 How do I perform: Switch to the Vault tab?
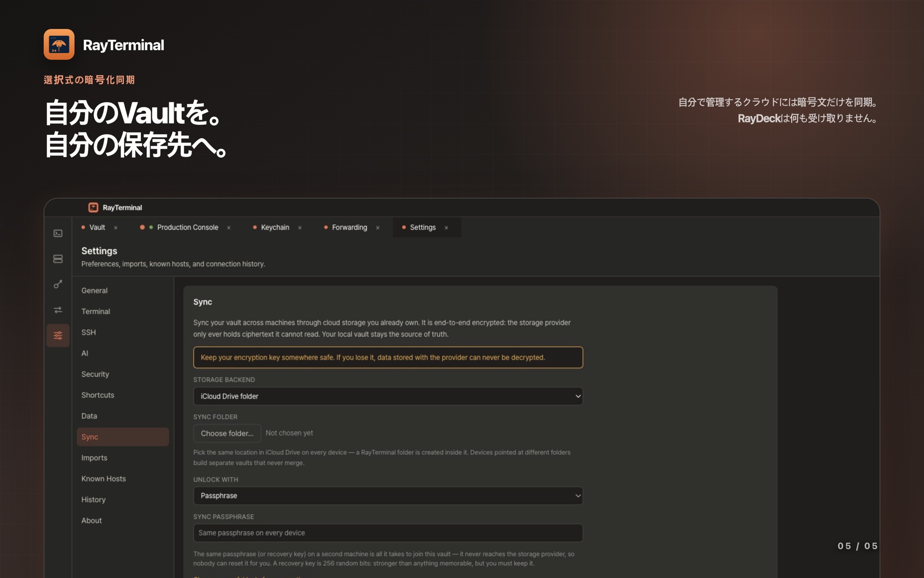pos(97,227)
